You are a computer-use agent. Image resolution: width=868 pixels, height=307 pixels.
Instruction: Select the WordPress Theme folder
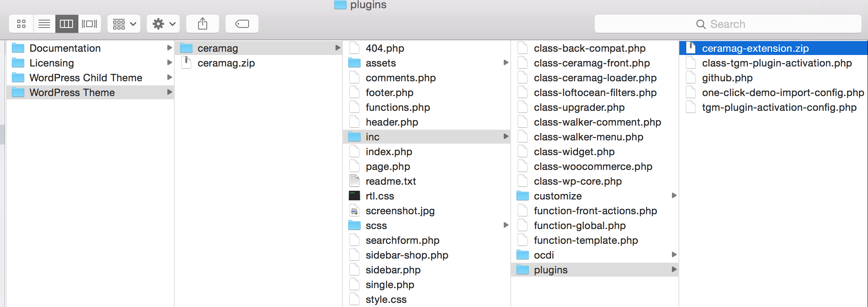[90, 92]
